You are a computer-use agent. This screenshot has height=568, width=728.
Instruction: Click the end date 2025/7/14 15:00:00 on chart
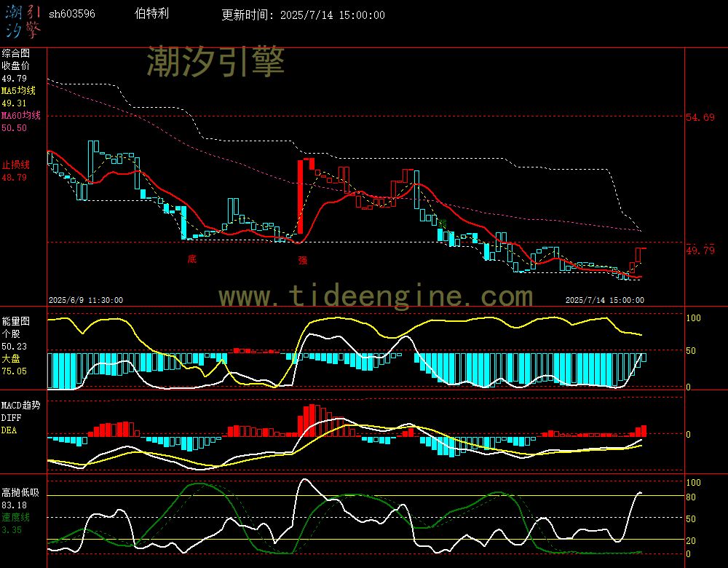[604, 300]
